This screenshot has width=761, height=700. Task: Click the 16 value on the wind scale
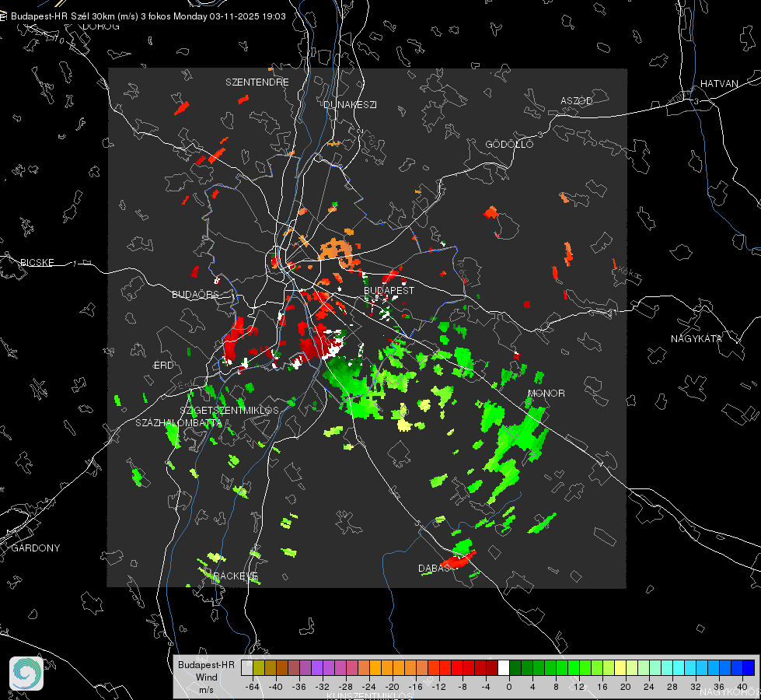coord(602,687)
